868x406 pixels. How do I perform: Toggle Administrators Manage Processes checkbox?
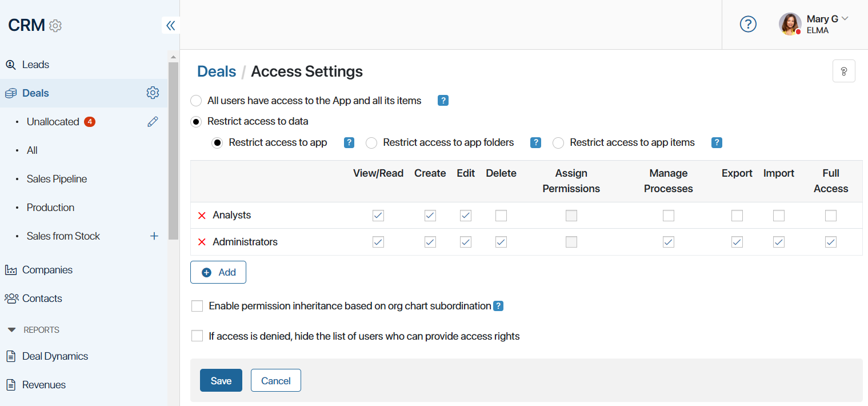669,242
